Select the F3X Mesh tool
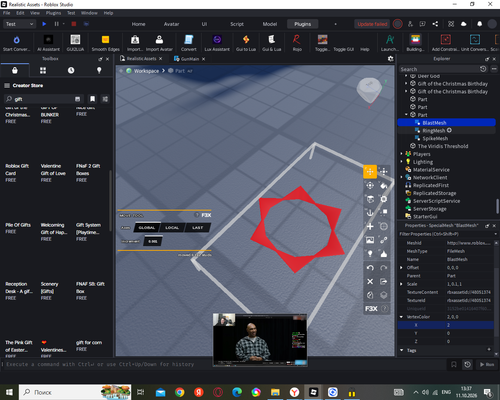 [384, 226]
